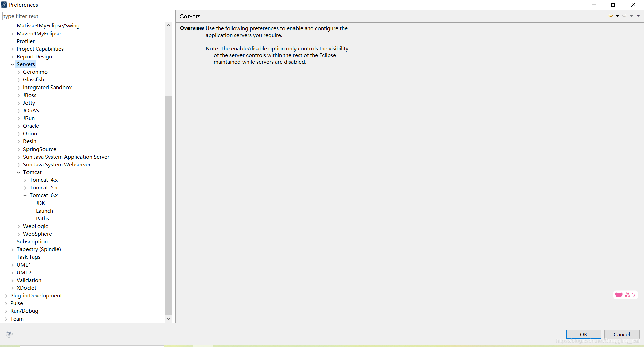Image resolution: width=644 pixels, height=347 pixels.
Task: Select the Oracle server entry
Action: 31,126
